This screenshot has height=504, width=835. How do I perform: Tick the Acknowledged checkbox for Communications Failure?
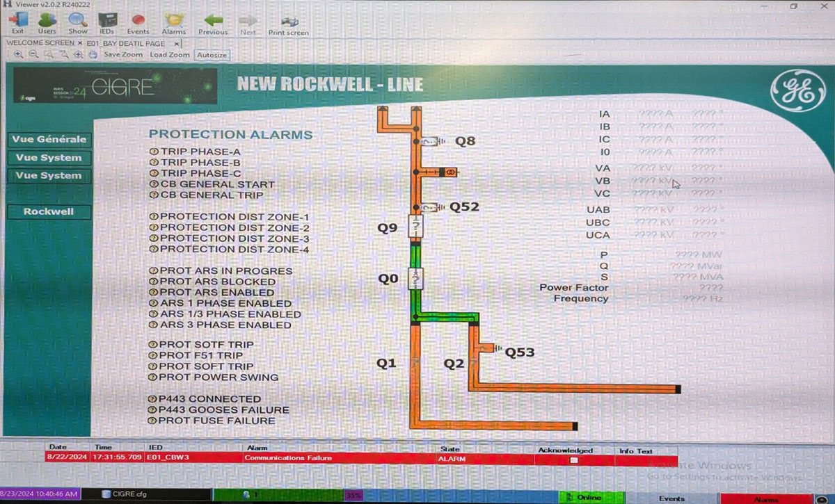point(573,460)
